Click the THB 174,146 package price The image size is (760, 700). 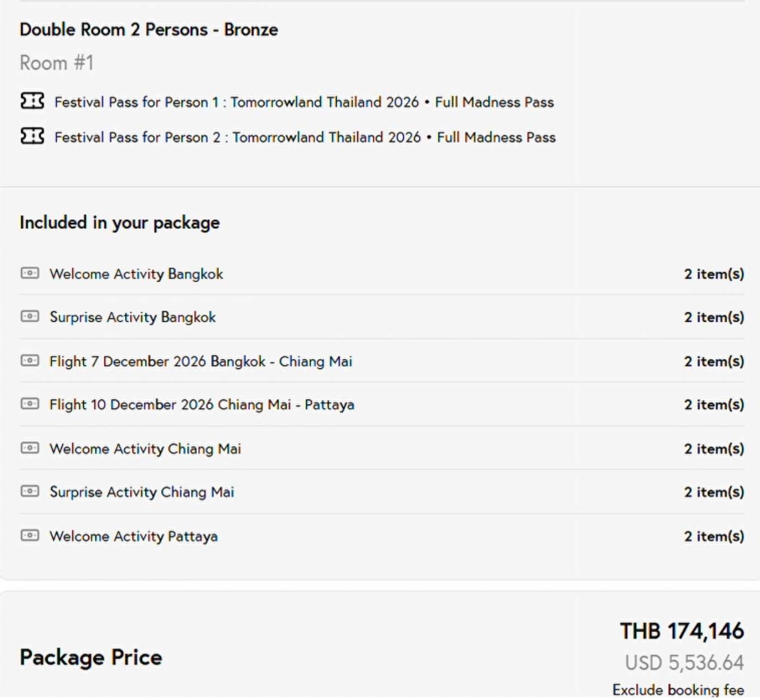682,632
